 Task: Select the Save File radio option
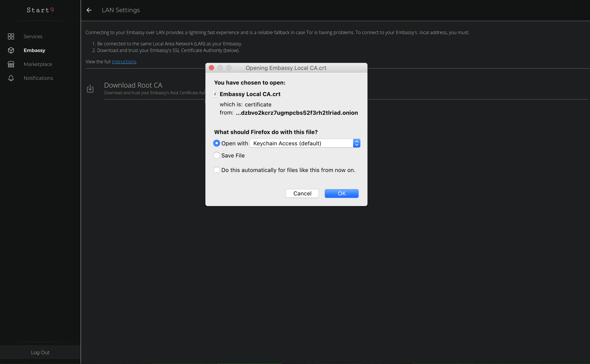pyautogui.click(x=217, y=156)
